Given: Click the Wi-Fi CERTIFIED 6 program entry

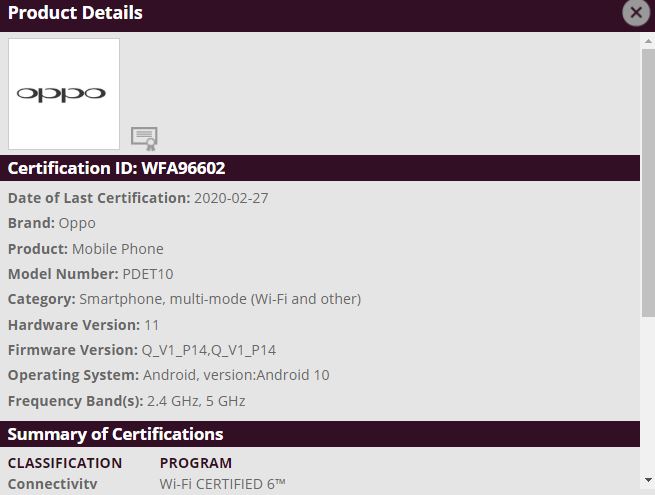Looking at the screenshot, I should pyautogui.click(x=223, y=485).
